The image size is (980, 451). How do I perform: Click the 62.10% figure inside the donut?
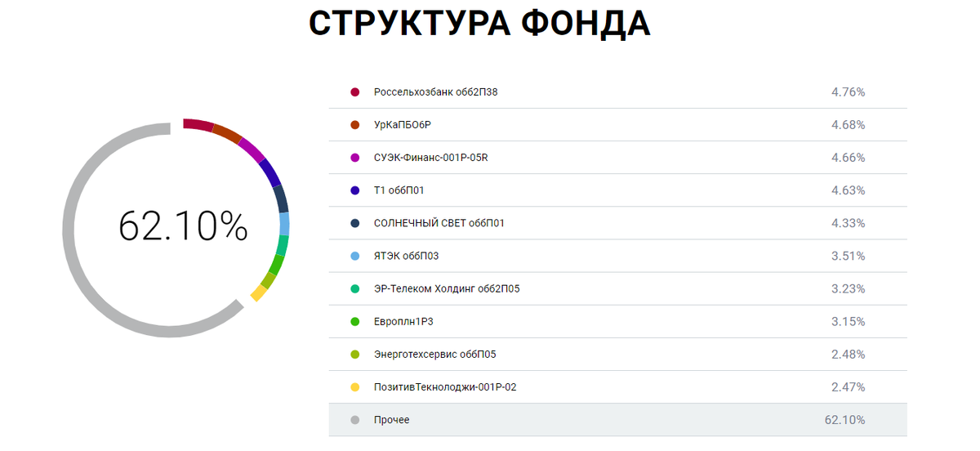click(183, 226)
